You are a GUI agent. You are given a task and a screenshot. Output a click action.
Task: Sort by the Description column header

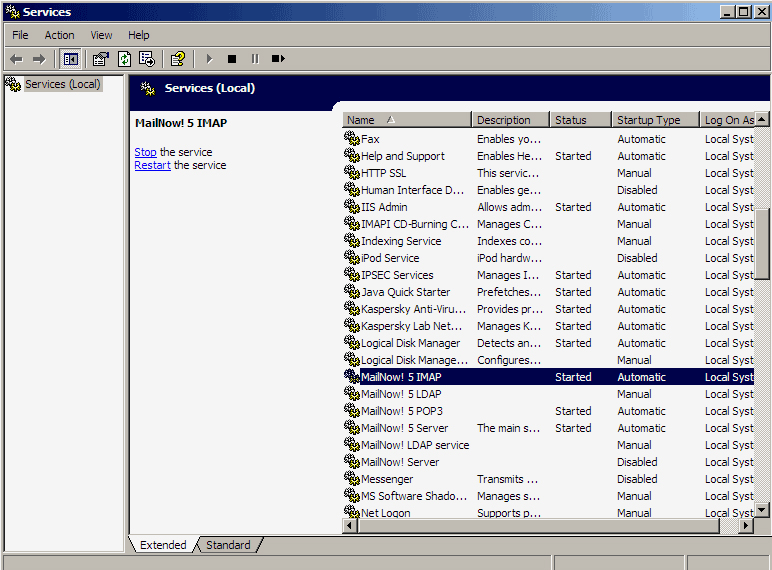click(511, 120)
